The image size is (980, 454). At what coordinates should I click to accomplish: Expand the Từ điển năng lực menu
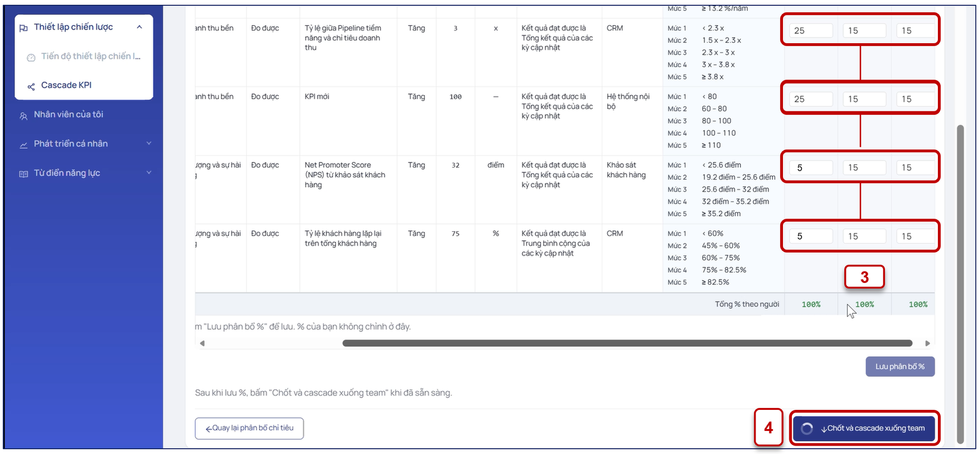(x=149, y=173)
